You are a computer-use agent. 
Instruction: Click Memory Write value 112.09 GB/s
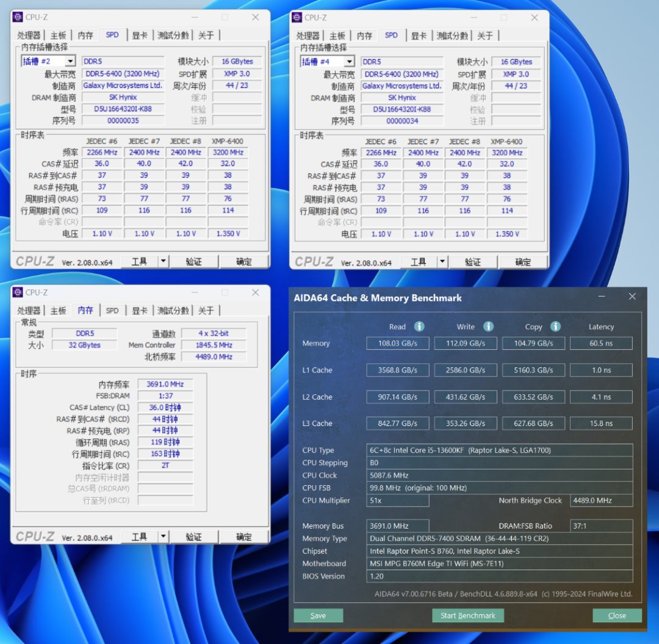click(466, 343)
